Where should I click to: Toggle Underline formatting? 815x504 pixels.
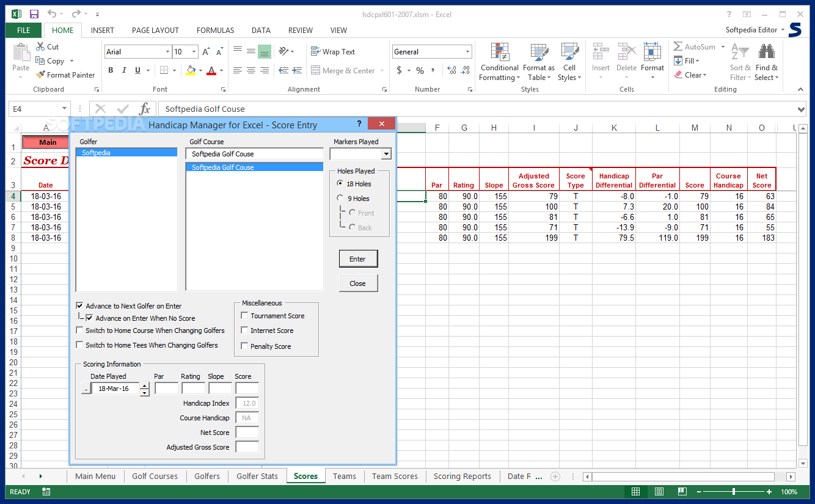pos(139,70)
